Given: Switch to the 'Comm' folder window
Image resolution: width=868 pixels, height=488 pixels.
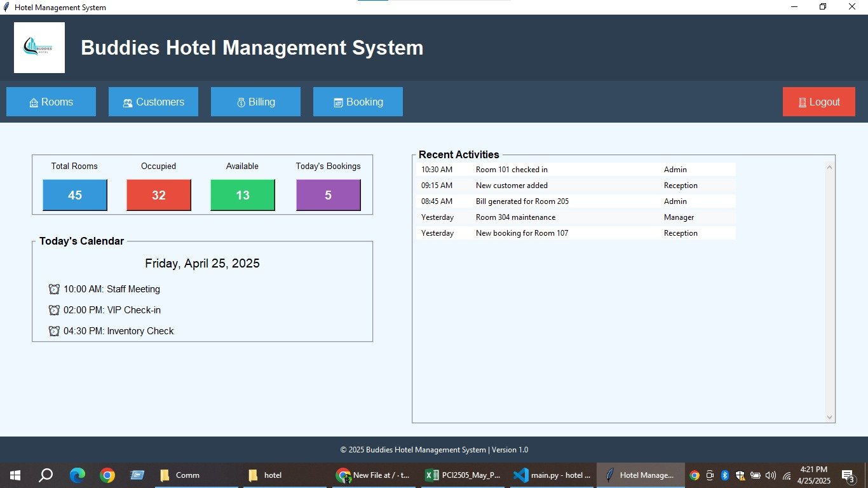Looking at the screenshot, I should tap(196, 475).
